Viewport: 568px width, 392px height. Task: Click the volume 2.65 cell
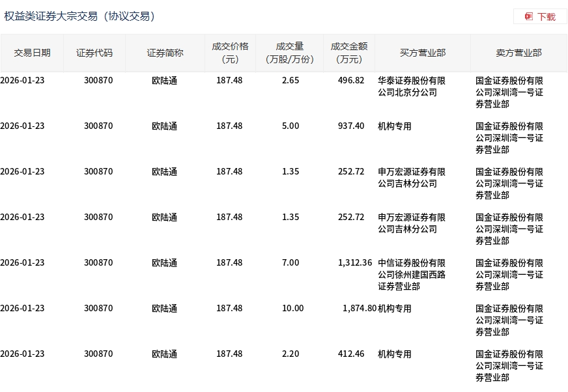[x=291, y=81]
